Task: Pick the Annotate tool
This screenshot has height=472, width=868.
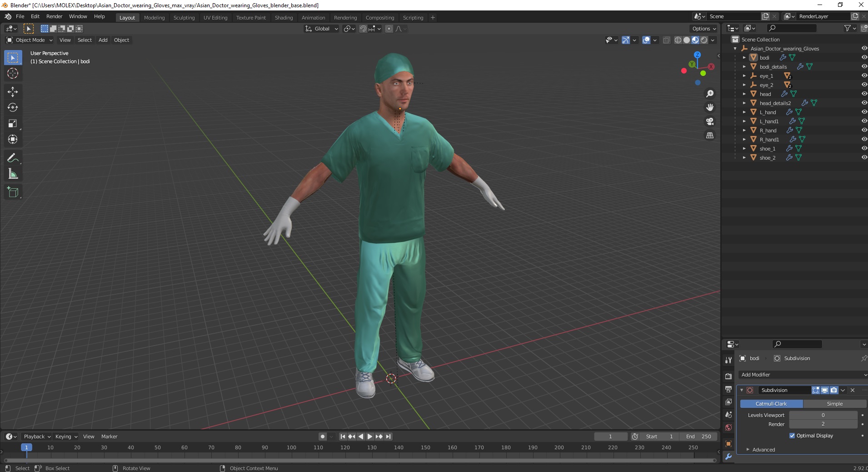Action: [x=13, y=158]
